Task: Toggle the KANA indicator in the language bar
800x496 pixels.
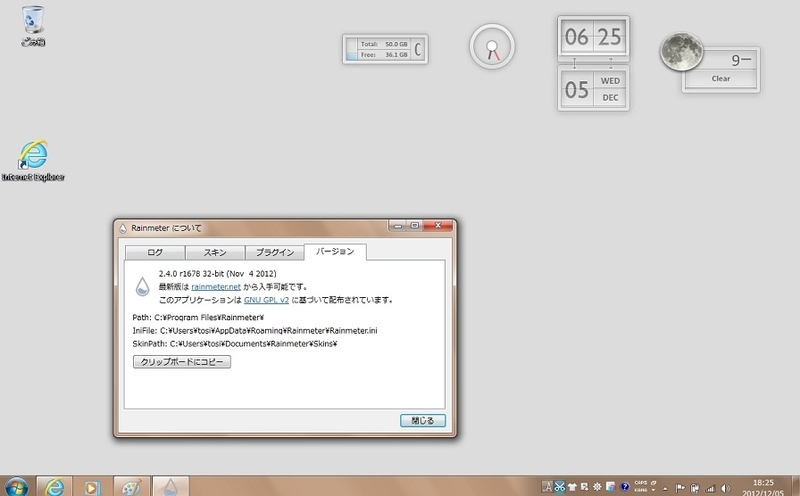Action: (x=641, y=490)
